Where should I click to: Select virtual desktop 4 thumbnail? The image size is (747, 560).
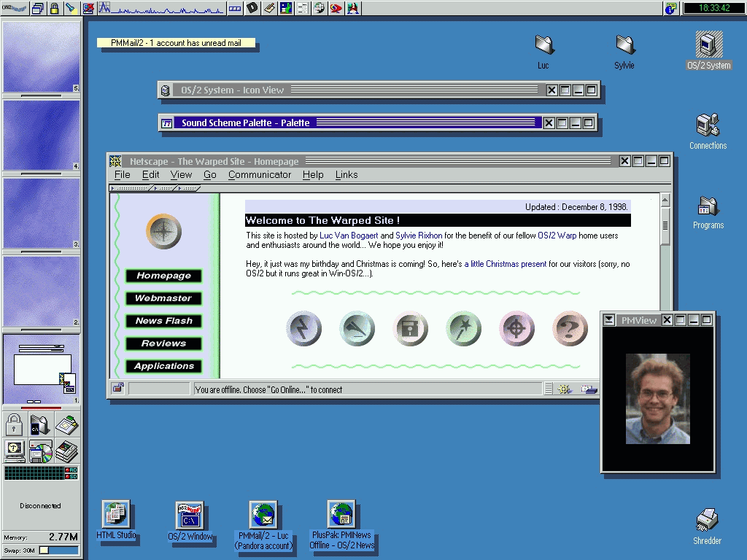tap(42, 135)
